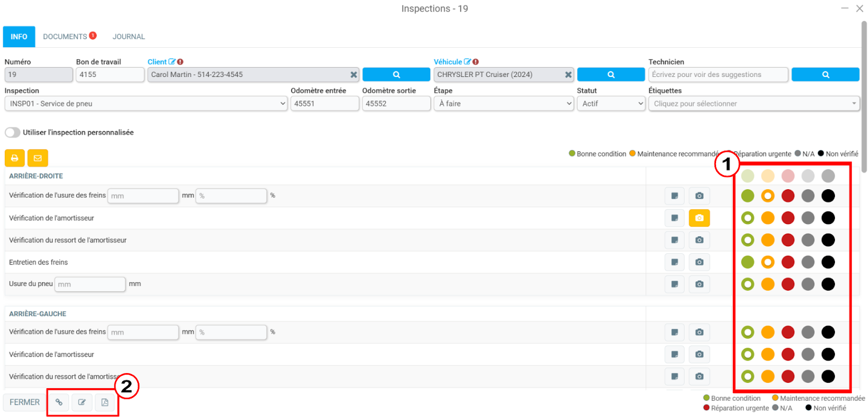Click the Odomètre sortie field
868x418 pixels.
[397, 104]
